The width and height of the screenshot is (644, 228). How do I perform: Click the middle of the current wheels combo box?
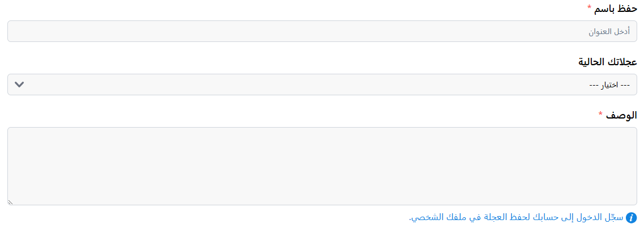click(322, 85)
